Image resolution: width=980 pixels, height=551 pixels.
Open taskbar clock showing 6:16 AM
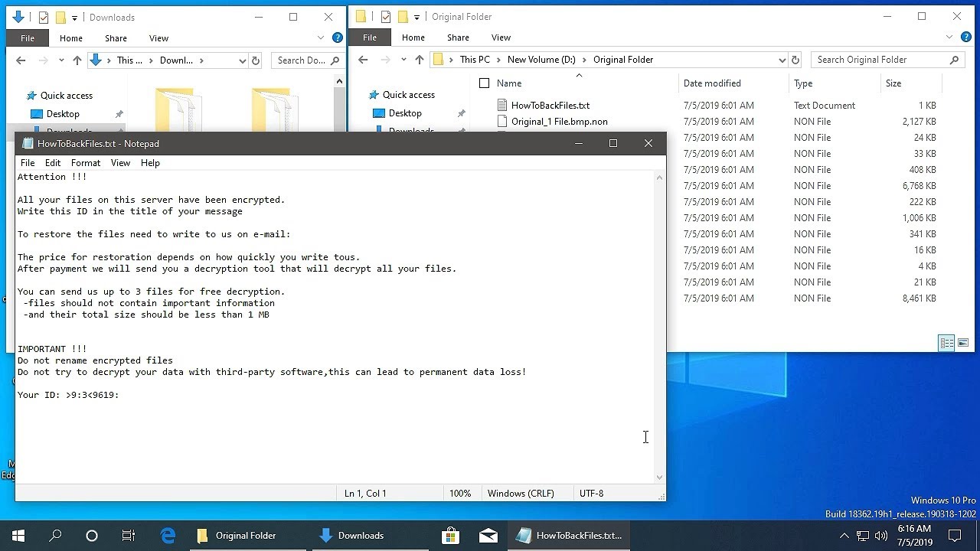[x=913, y=536]
